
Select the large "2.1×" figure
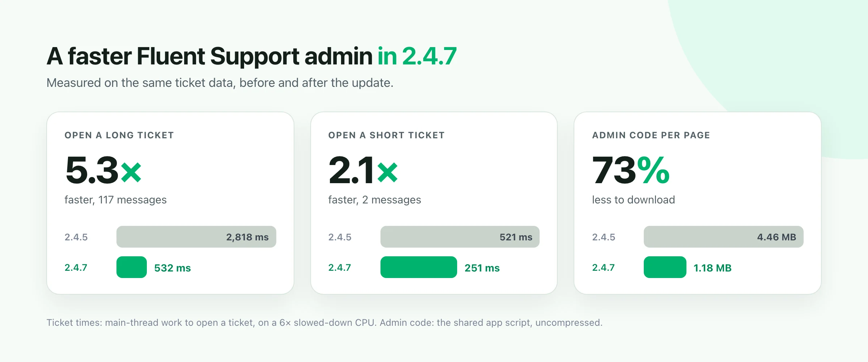(x=363, y=170)
